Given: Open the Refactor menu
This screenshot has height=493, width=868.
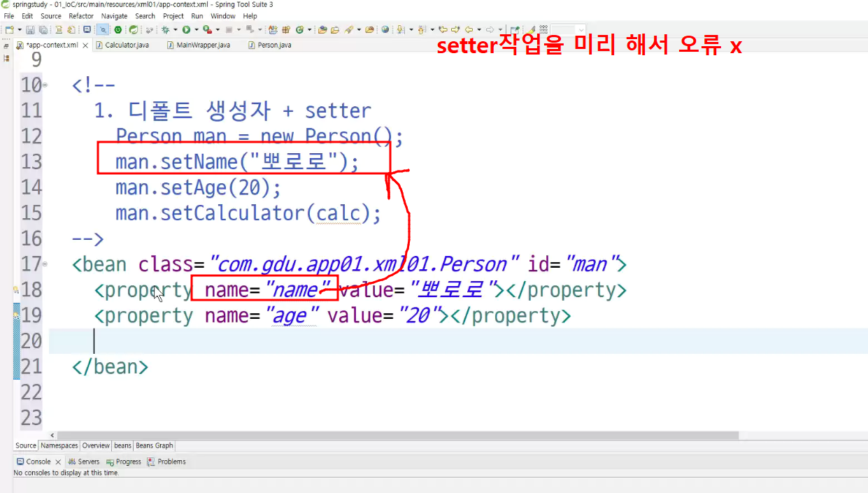Looking at the screenshot, I should (x=81, y=16).
